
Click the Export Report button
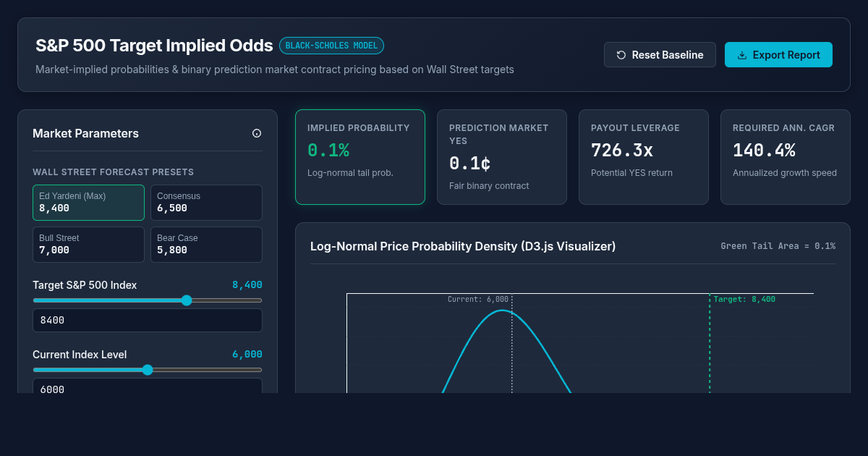[778, 55]
